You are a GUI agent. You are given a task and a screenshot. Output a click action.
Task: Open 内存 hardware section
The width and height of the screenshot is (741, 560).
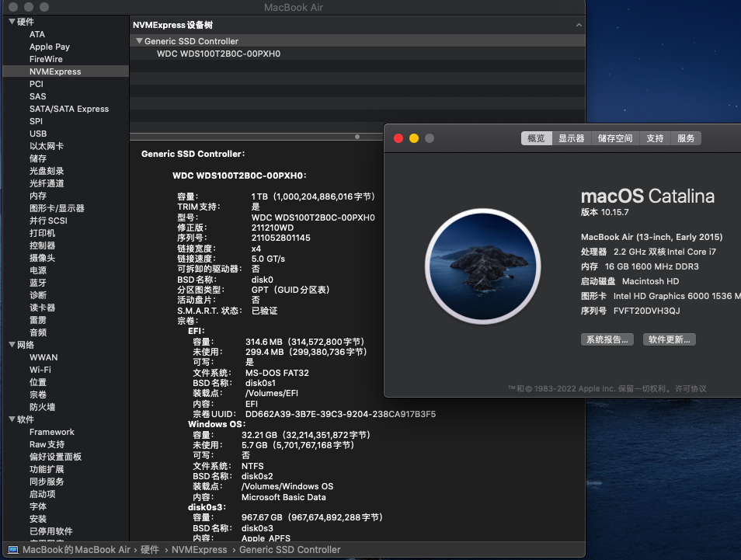[38, 196]
